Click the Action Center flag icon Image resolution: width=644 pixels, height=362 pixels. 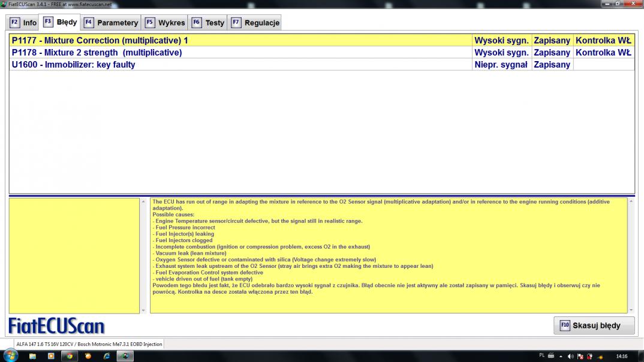pyautogui.click(x=580, y=356)
